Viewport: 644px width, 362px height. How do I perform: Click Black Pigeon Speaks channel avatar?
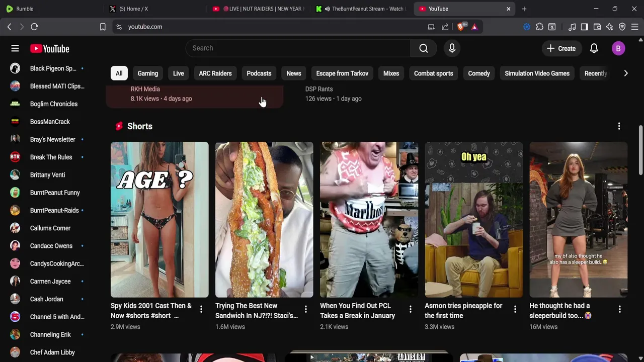15,68
